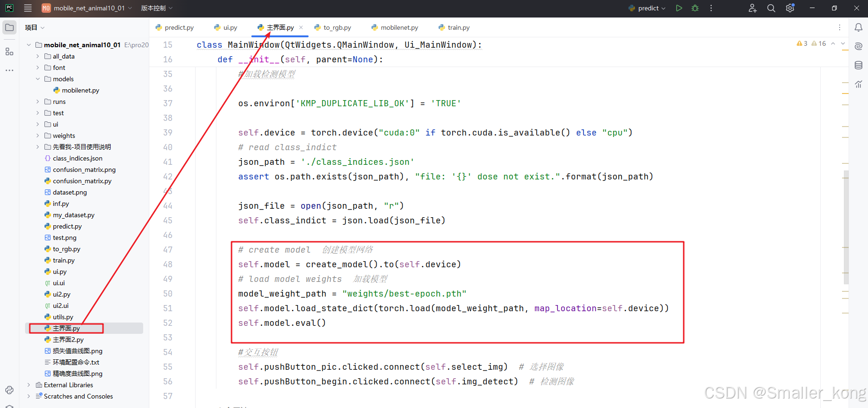Click the sticky def __init__ line
Screen dimensions: 868x408
(300, 59)
